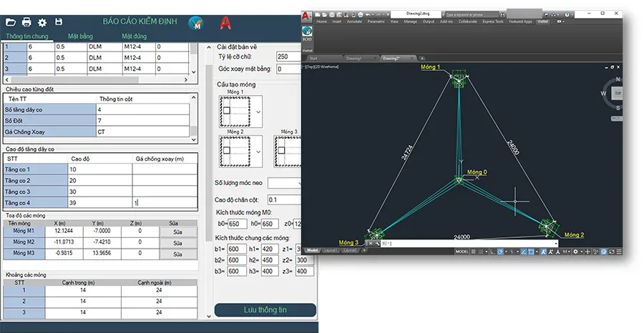644x333 pixels.
Task: Click Sửa button for Móng M2
Action: tap(178, 243)
